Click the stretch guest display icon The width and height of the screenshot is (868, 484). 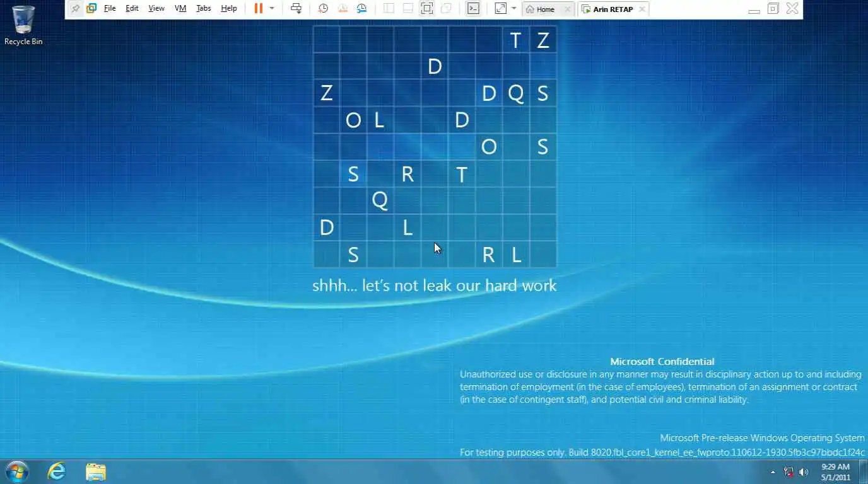click(x=500, y=9)
